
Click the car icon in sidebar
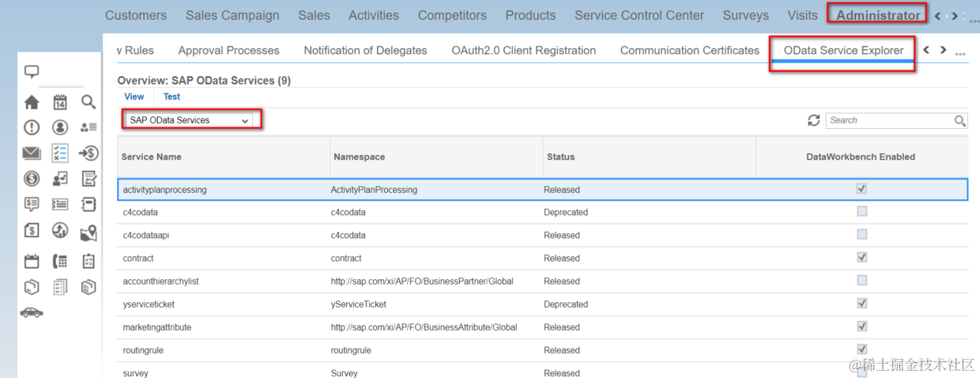tap(32, 312)
